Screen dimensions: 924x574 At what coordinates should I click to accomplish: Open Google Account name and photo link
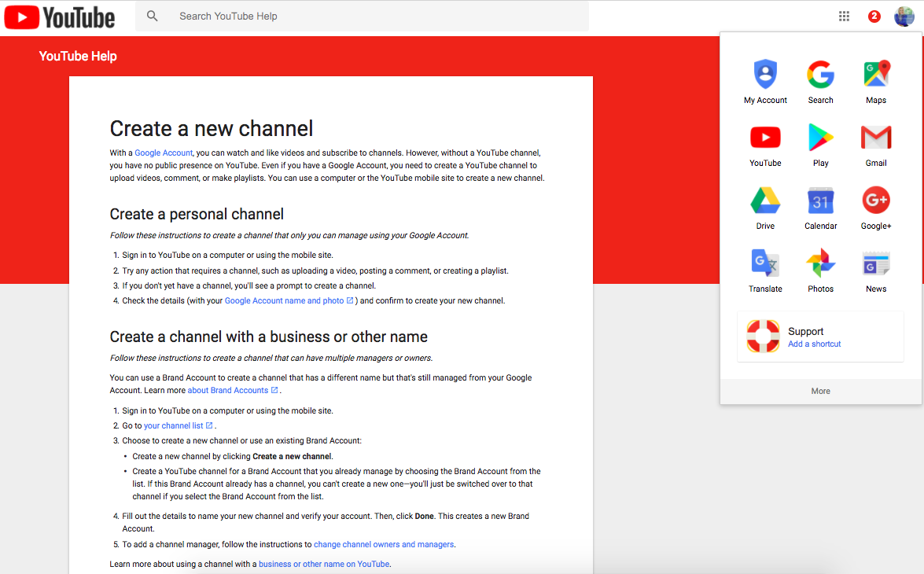(x=289, y=300)
